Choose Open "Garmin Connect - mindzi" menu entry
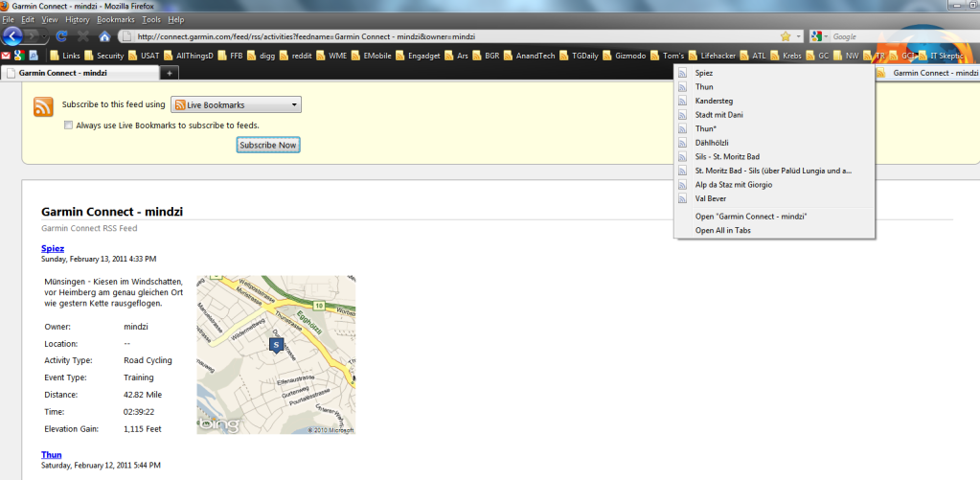Image resolution: width=980 pixels, height=480 pixels. click(774, 217)
